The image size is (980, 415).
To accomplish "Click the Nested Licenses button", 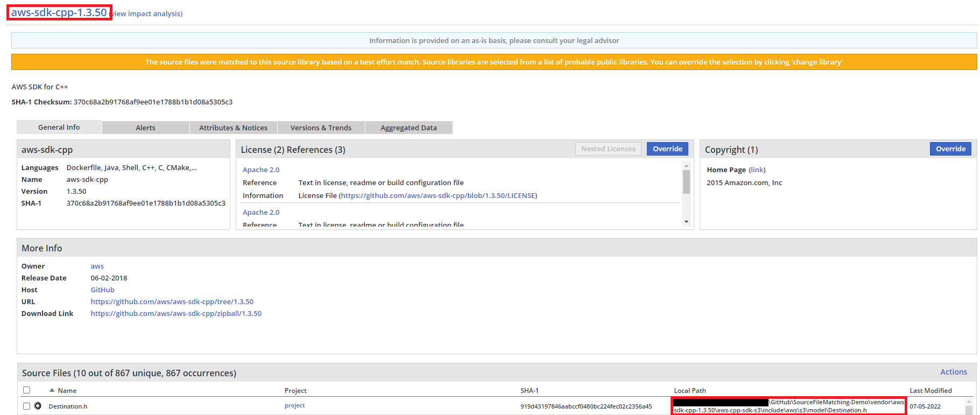I will pyautogui.click(x=608, y=149).
